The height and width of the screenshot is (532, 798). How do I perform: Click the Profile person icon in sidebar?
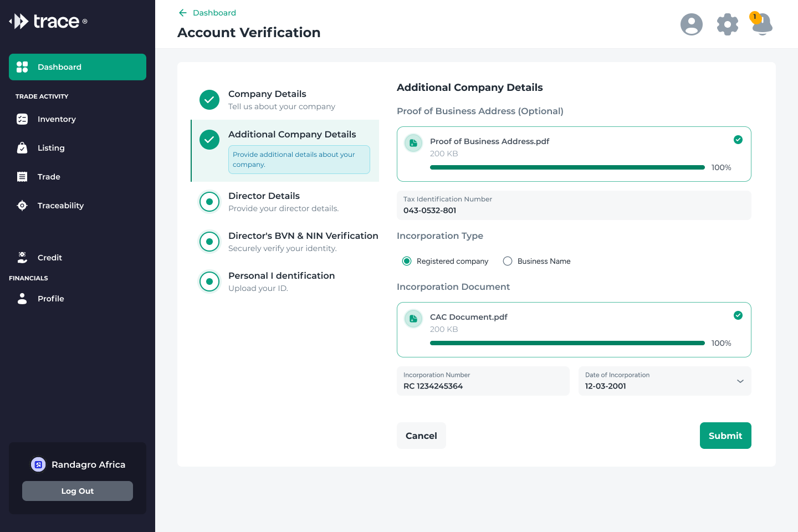click(22, 299)
